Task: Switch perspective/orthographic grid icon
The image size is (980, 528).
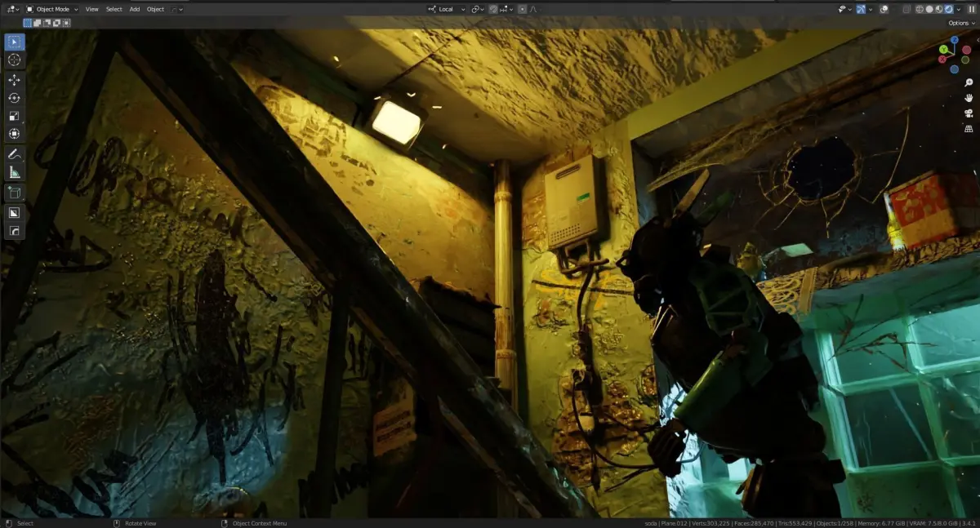Action: pos(969,129)
